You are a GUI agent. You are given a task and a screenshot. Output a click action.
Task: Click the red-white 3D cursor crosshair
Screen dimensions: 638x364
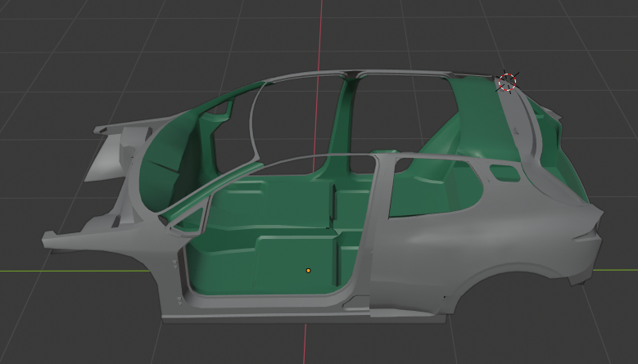click(507, 82)
